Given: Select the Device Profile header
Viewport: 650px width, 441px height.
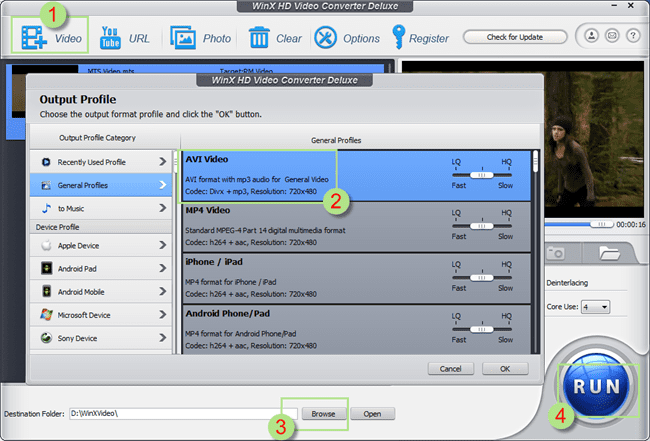Looking at the screenshot, I should pyautogui.click(x=101, y=227).
